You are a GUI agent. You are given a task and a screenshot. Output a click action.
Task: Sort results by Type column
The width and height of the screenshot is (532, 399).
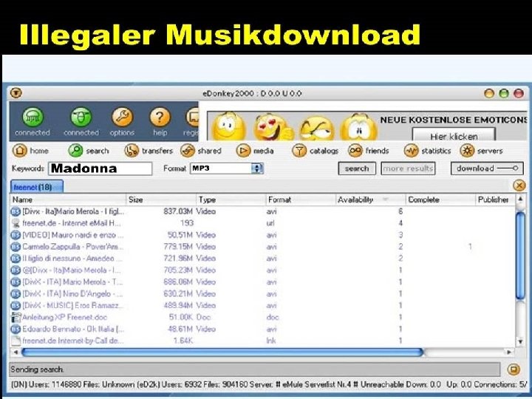(231, 199)
